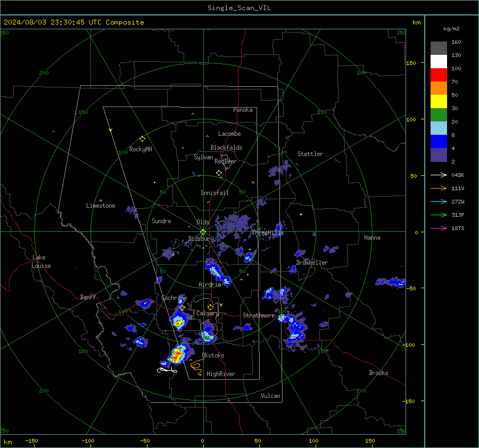This screenshot has height=448, width=479.
Task: Click the 2024/08/03 23:30:45 UTC Composite timestamp
Action: (73, 22)
